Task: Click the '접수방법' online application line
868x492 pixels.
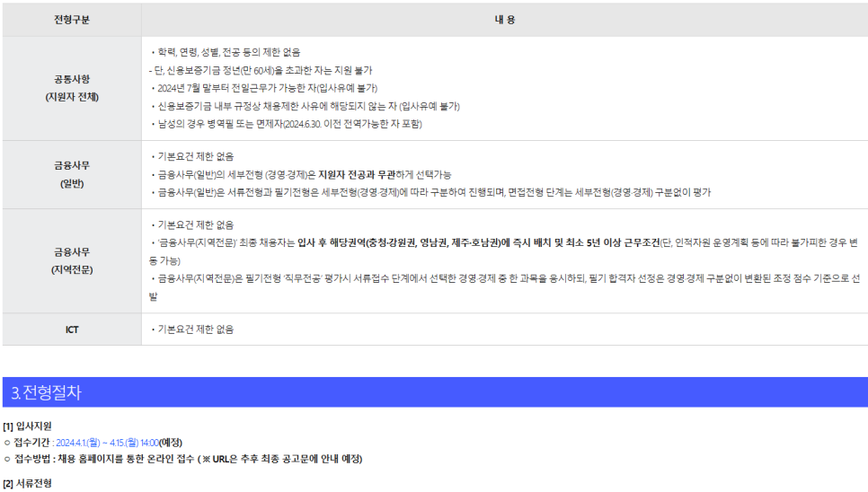Action: click(182, 459)
